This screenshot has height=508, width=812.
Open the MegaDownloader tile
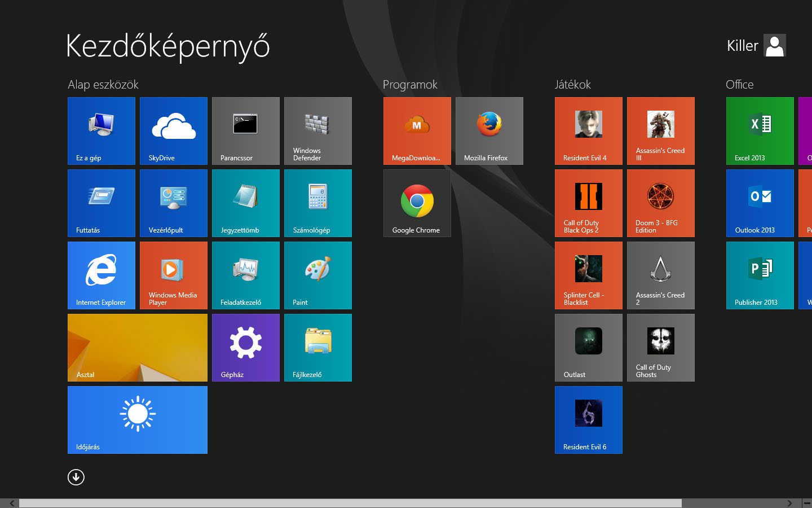417,131
